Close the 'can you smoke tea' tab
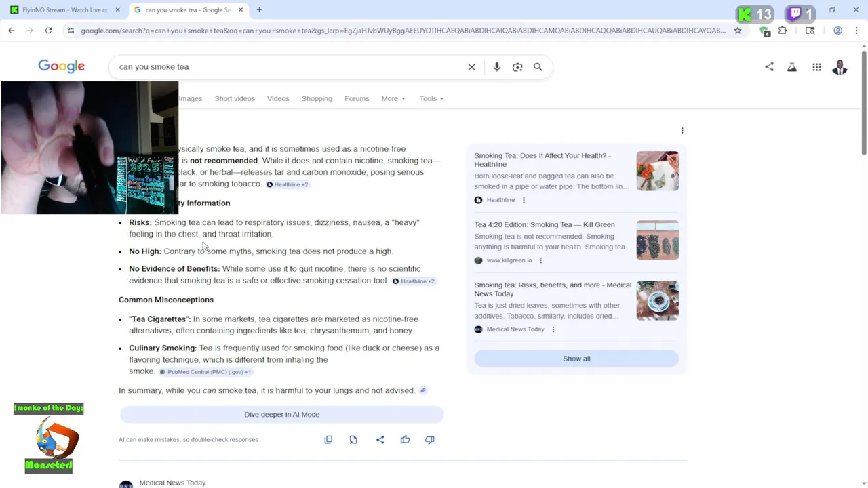The image size is (868, 488). [x=240, y=10]
